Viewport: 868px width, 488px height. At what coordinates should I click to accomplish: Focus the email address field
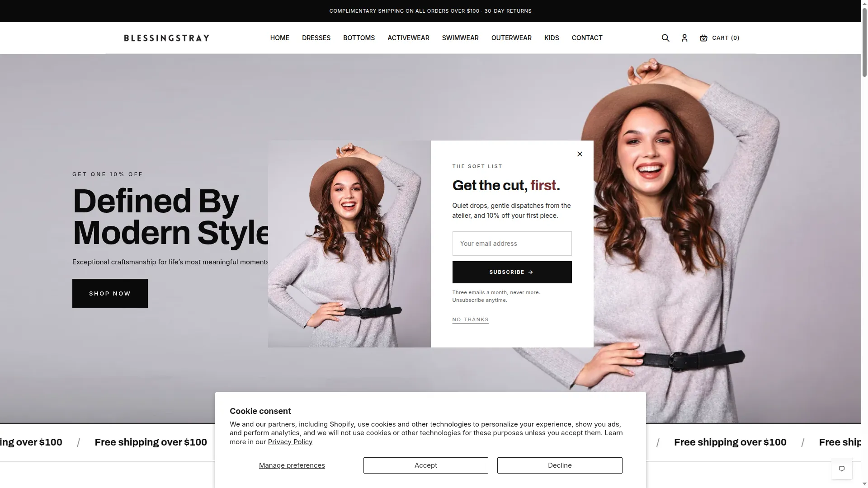512,244
